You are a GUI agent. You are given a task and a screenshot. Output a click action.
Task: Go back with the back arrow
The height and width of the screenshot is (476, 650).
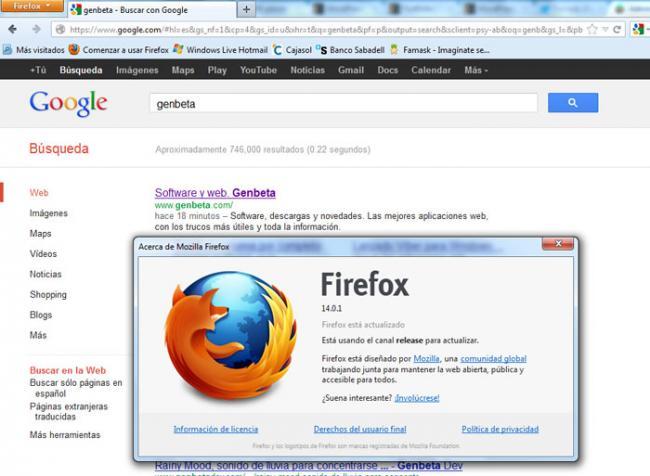pos(12,29)
